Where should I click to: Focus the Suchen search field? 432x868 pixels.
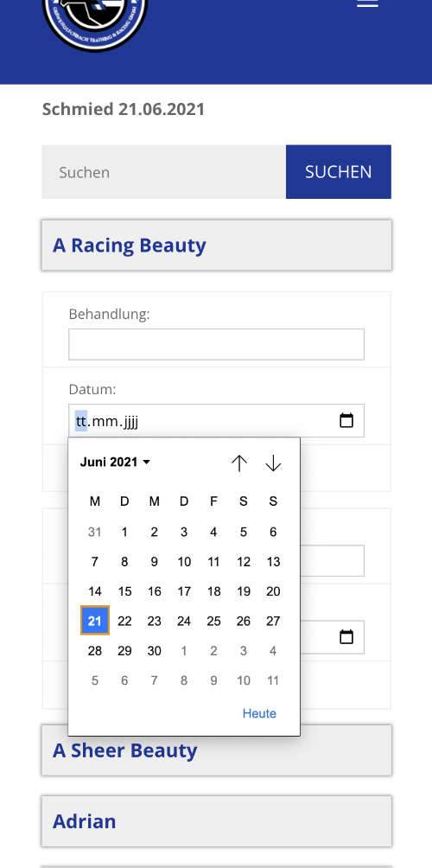pyautogui.click(x=164, y=171)
